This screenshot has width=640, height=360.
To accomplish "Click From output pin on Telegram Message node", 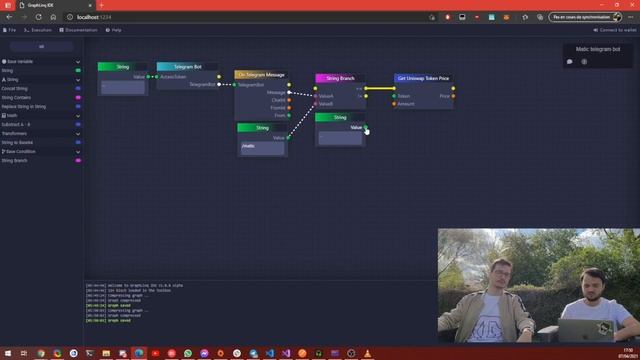I will (x=289, y=116).
